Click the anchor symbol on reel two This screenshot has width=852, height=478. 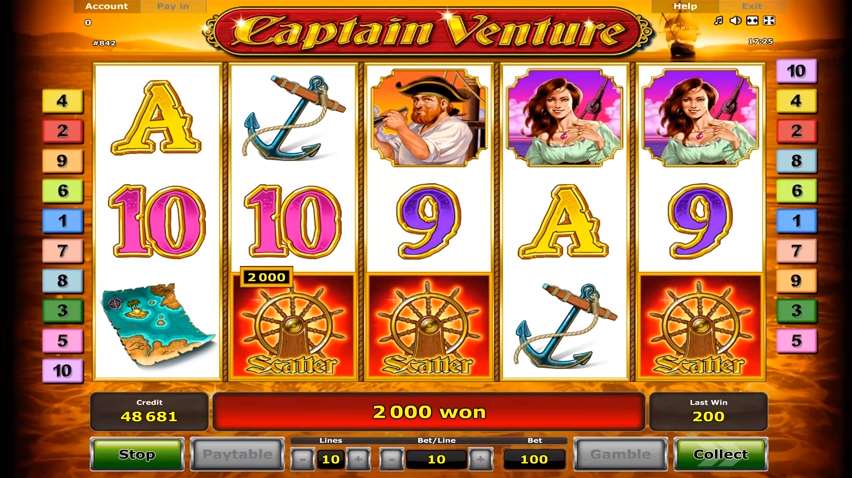pyautogui.click(x=293, y=117)
